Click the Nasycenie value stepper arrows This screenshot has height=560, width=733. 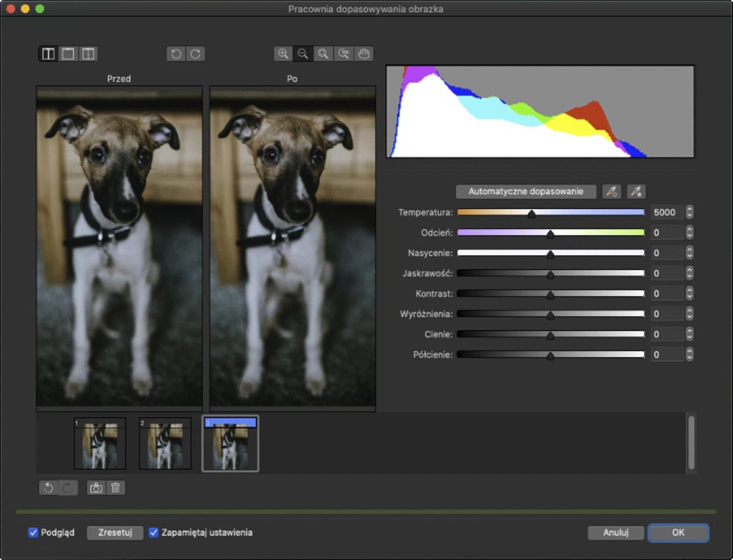click(x=689, y=253)
